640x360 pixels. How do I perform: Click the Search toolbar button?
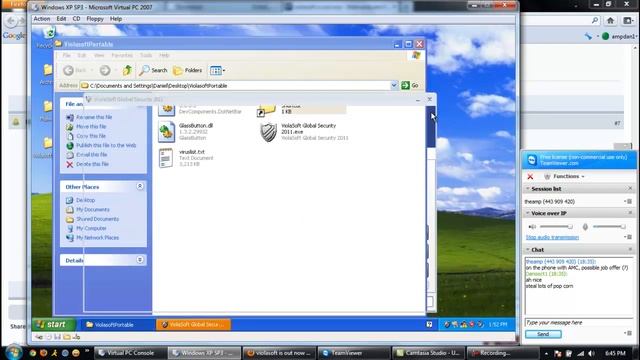click(x=153, y=70)
